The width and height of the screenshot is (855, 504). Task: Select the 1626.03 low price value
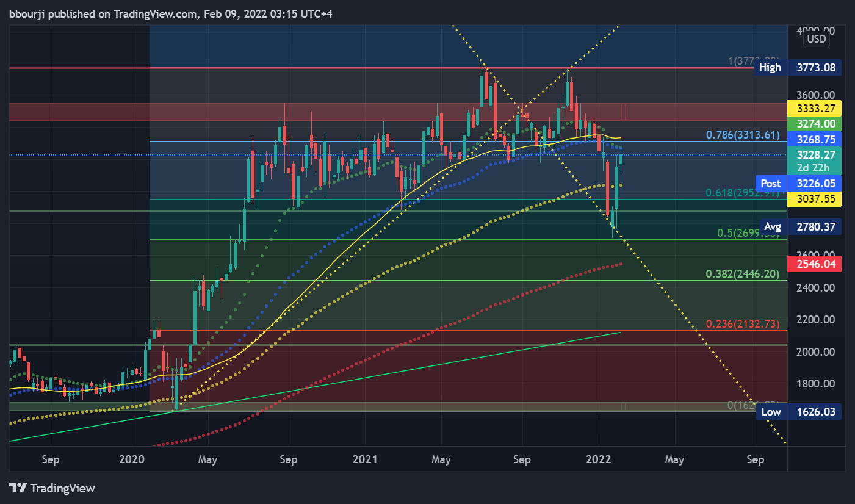point(815,412)
